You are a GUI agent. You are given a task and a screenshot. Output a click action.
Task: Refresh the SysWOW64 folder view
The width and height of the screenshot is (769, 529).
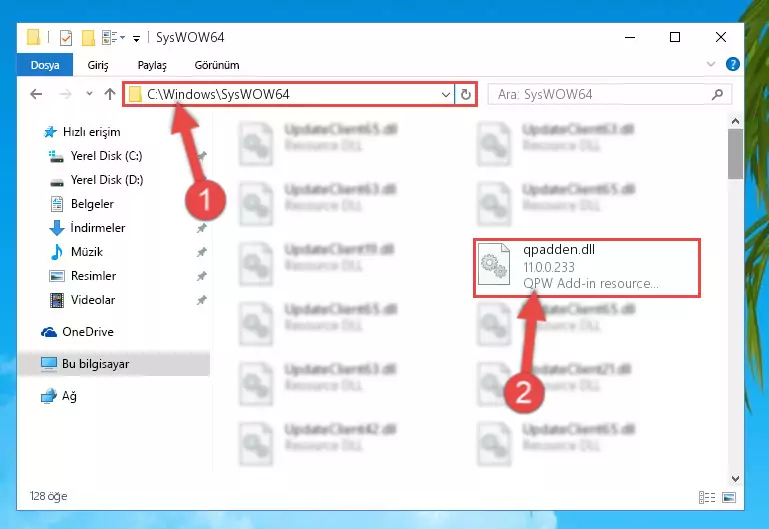point(465,94)
